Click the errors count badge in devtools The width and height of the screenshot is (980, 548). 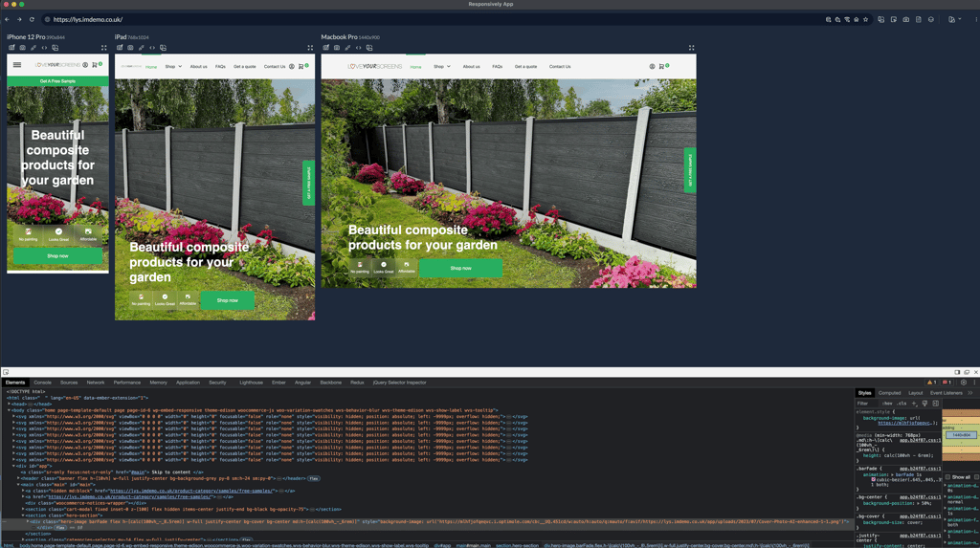[947, 383]
